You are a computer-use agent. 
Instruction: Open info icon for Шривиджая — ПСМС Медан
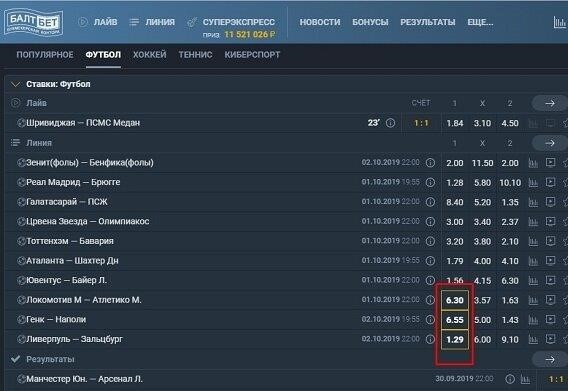pos(390,123)
